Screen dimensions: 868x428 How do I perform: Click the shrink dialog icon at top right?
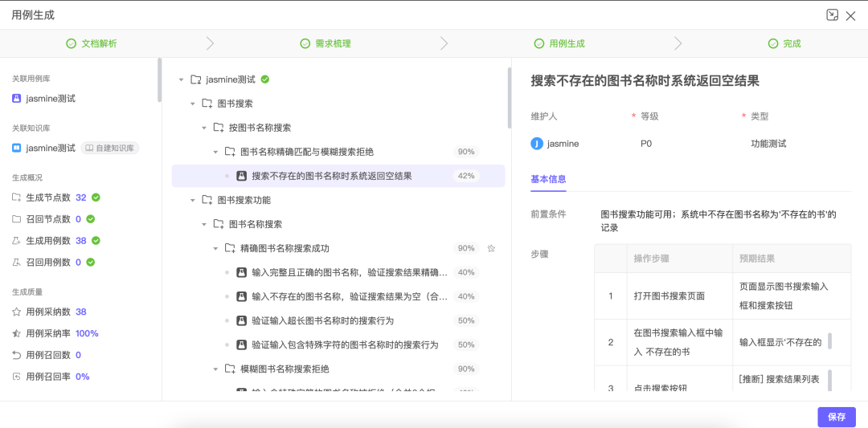pyautogui.click(x=832, y=15)
